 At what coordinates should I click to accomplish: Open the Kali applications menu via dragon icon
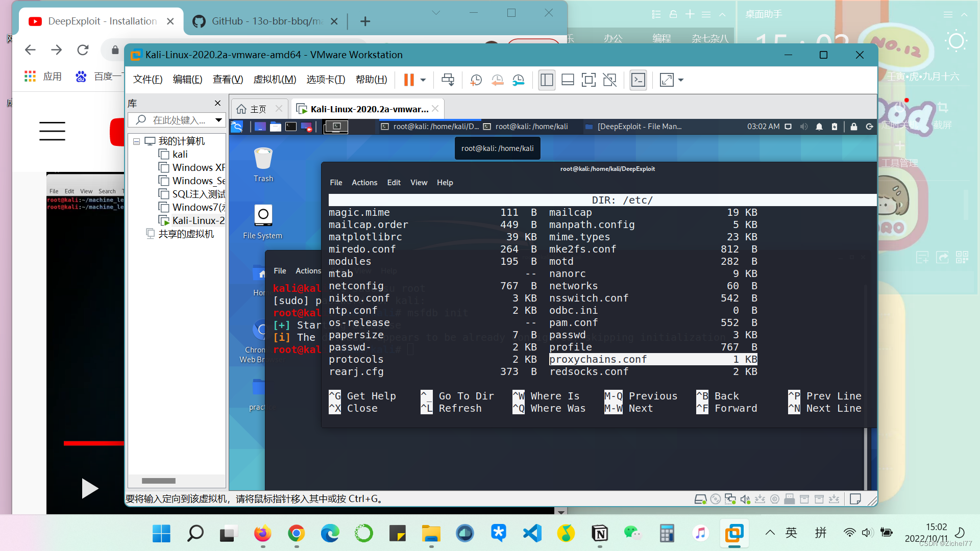[x=237, y=127]
